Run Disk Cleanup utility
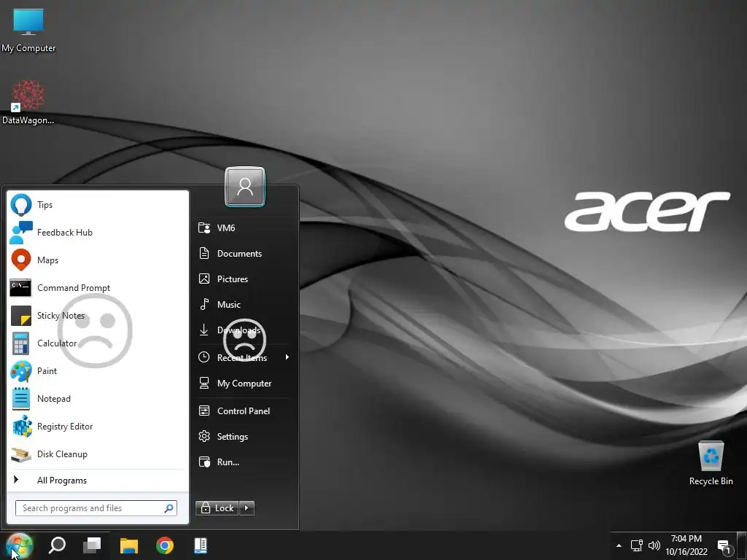Image resolution: width=747 pixels, height=560 pixels. (97, 454)
